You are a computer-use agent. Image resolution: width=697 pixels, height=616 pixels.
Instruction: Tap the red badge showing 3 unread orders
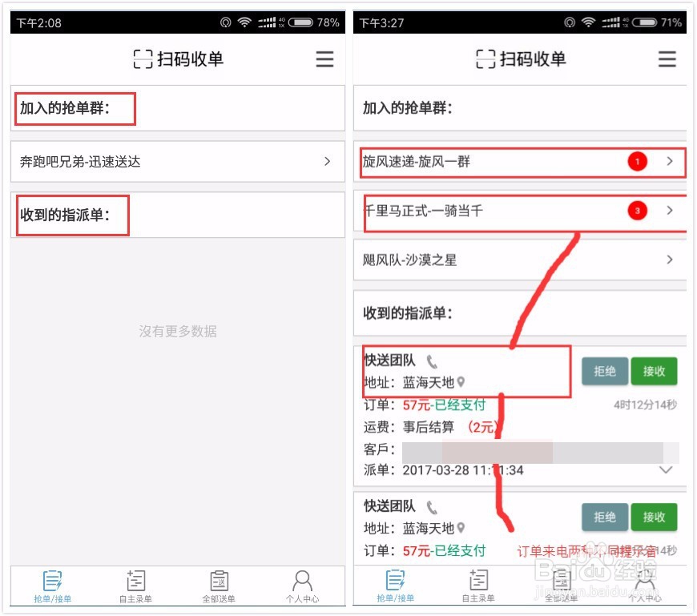click(x=637, y=211)
